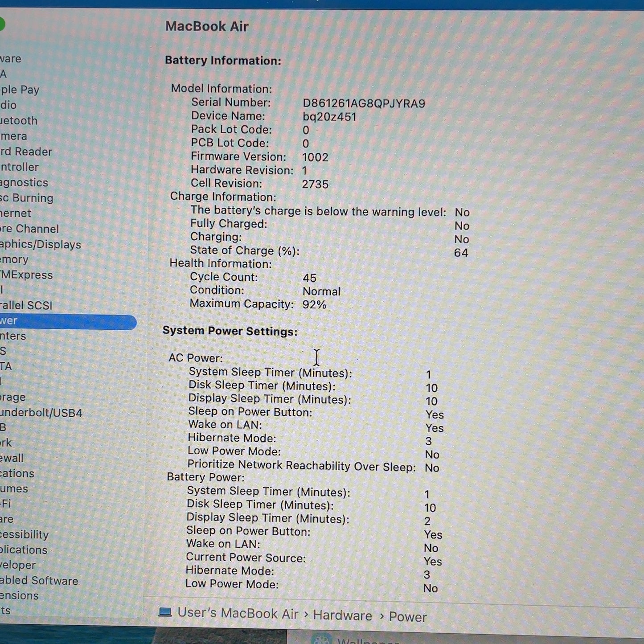Click device name value bq20z451
644x644 pixels.
click(x=329, y=117)
